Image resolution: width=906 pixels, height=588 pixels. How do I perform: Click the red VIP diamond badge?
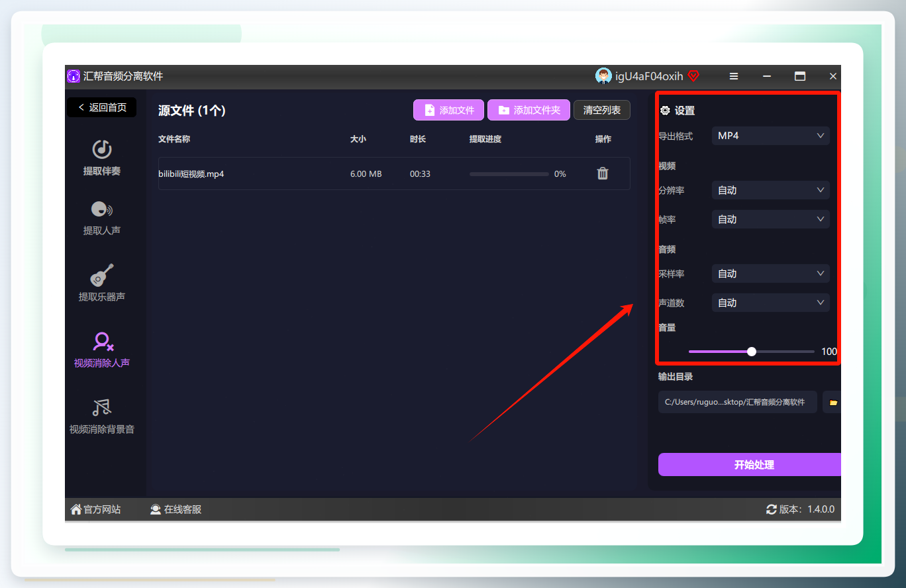pos(693,76)
